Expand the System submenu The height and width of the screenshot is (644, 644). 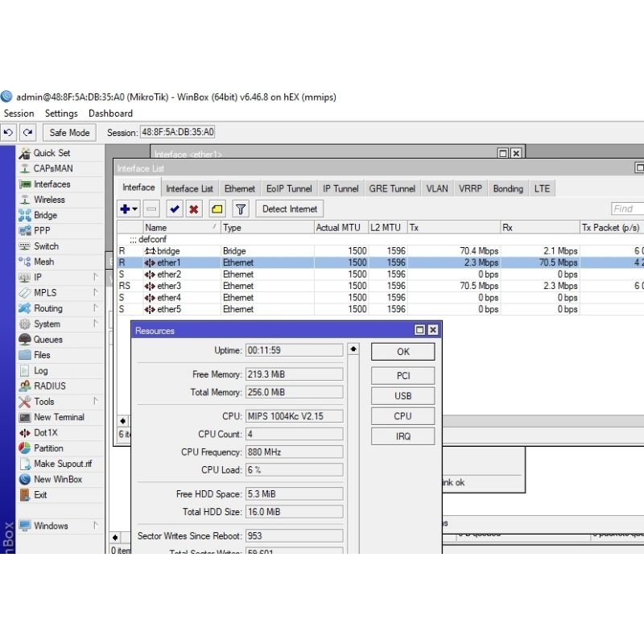pos(47,324)
